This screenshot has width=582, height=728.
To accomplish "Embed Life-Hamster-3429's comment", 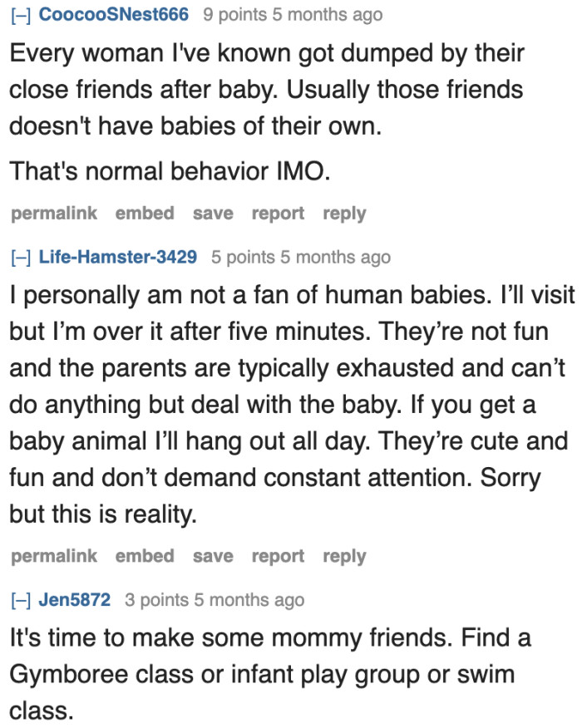I will point(145,556).
